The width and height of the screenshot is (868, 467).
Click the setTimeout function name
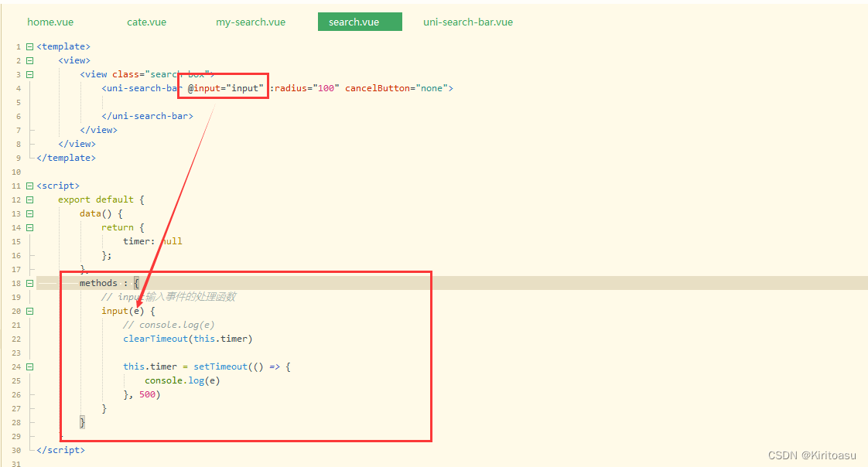tap(220, 366)
